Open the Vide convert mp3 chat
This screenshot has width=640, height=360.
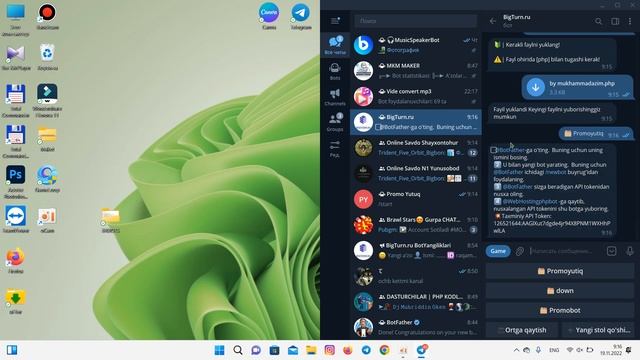pyautogui.click(x=416, y=96)
